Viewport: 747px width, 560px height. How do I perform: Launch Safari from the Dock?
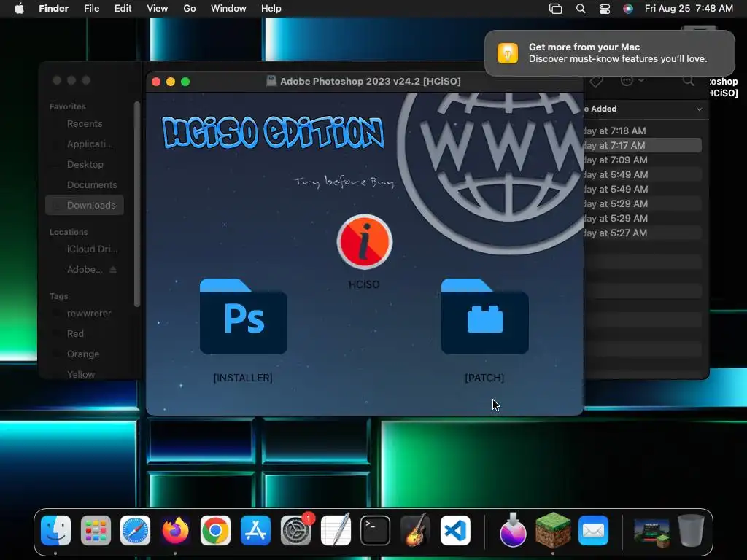point(135,530)
